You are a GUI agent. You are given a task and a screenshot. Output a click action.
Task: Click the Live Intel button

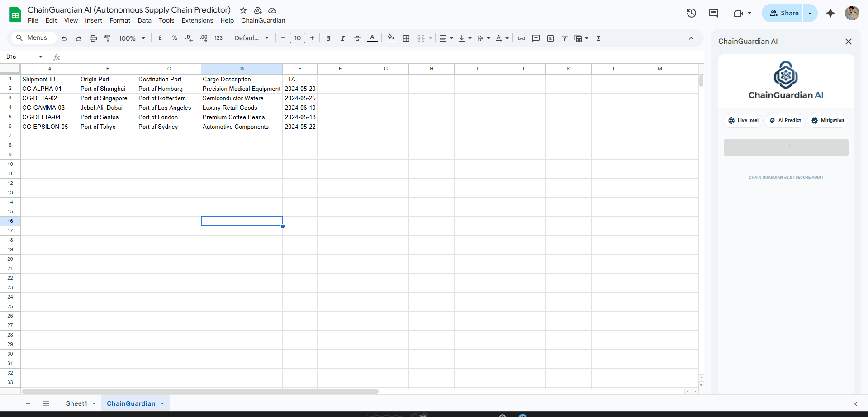(x=743, y=121)
